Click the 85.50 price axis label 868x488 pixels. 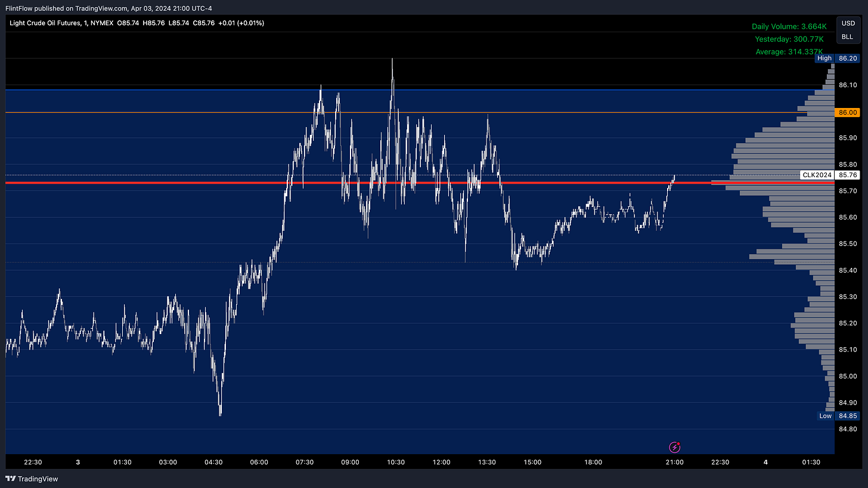[847, 244]
